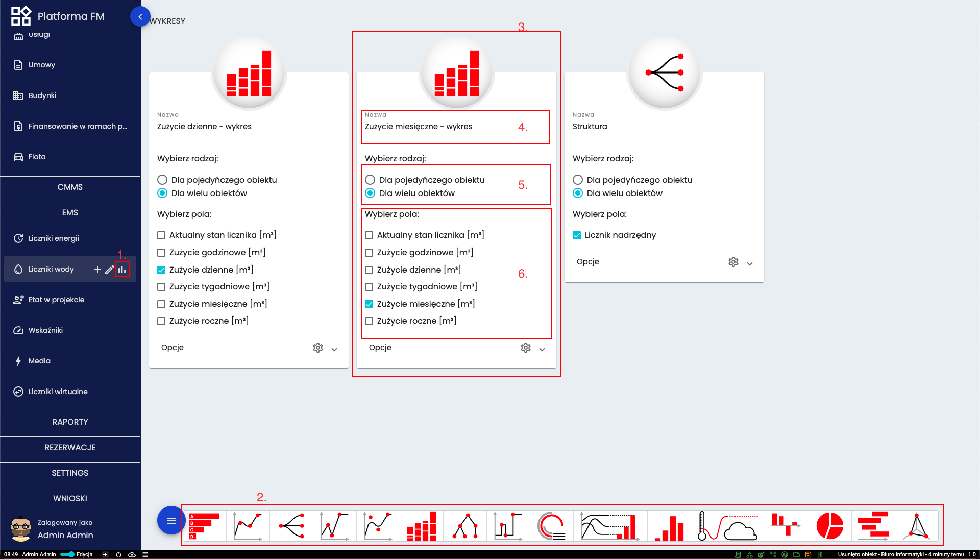Check Aktualny stan licznika in Zużycie dzienne card

point(161,235)
